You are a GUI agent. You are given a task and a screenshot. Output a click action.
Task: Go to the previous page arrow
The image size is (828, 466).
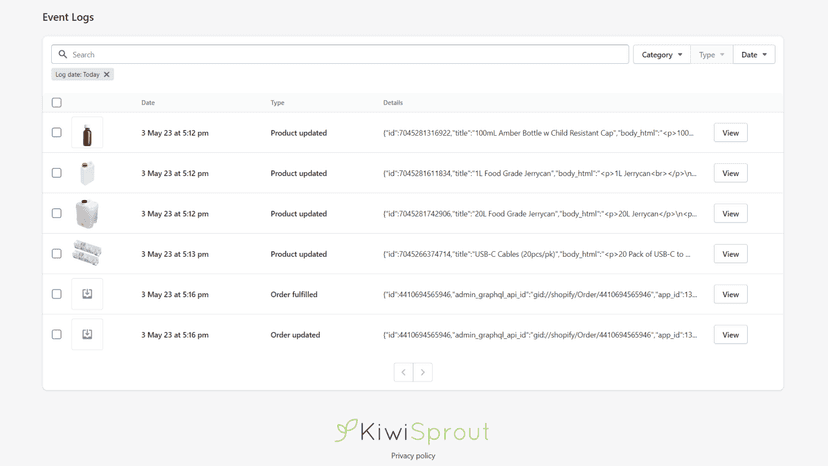pos(403,372)
